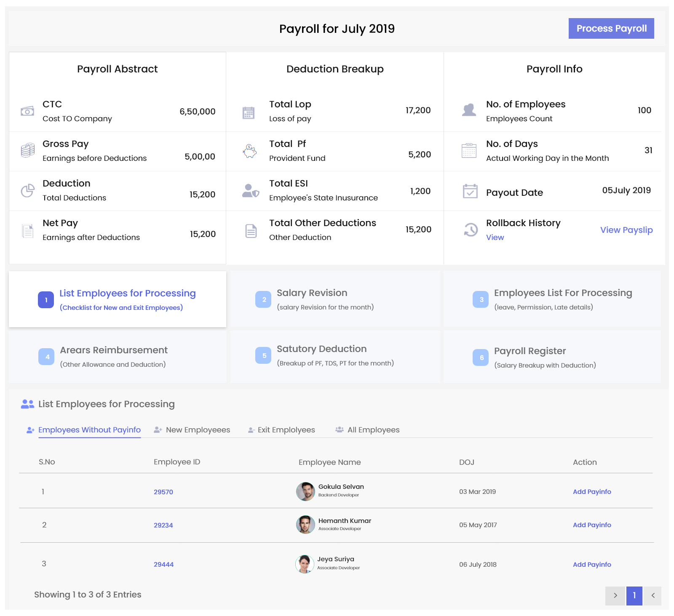
Task: Click Showing 1 to 3 Entries text
Action: (x=88, y=595)
